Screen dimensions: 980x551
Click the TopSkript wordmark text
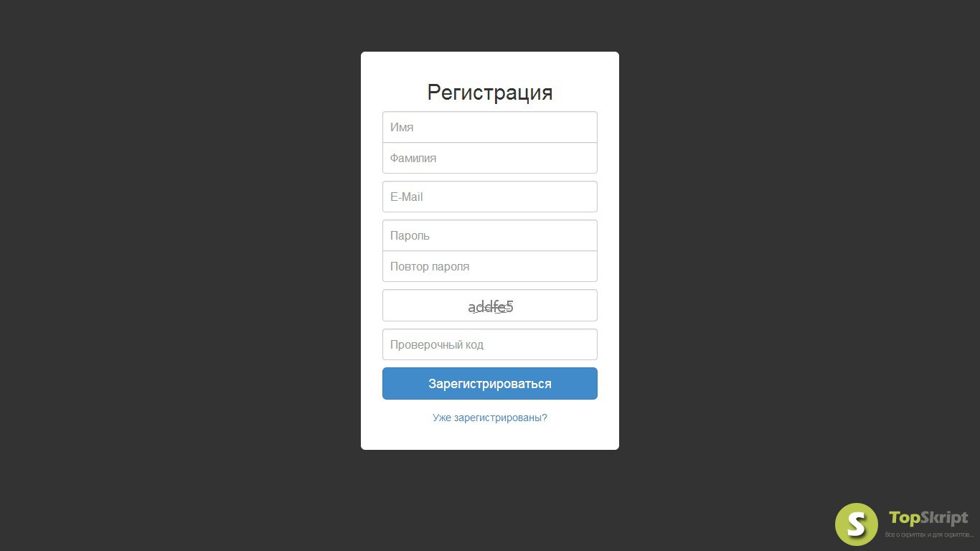[928, 518]
